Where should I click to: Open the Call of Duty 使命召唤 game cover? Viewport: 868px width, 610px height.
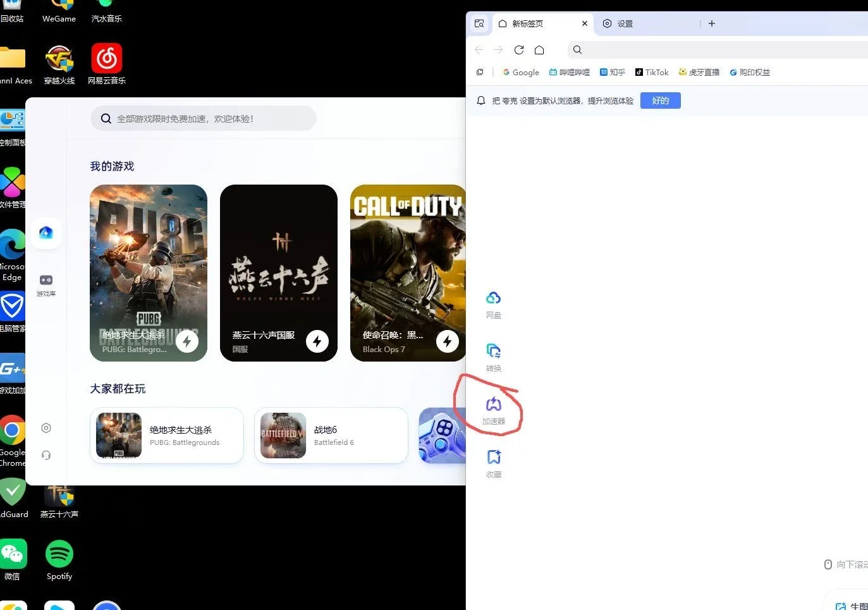408,273
